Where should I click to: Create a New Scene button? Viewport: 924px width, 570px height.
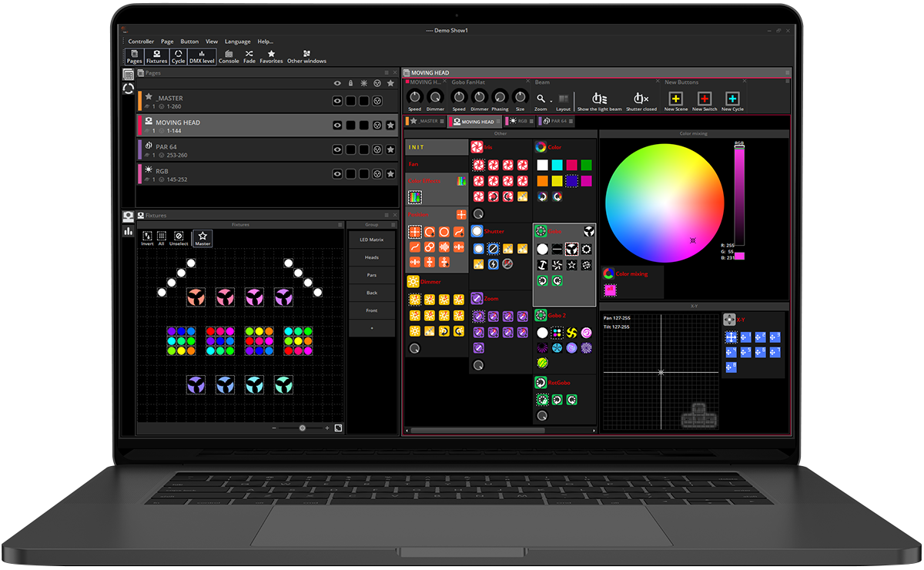675,99
